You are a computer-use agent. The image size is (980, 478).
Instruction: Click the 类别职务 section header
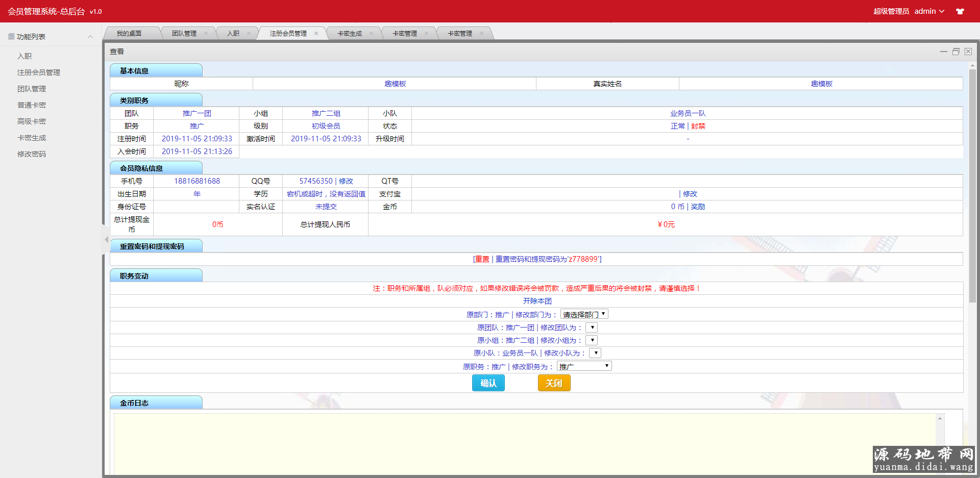(156, 100)
